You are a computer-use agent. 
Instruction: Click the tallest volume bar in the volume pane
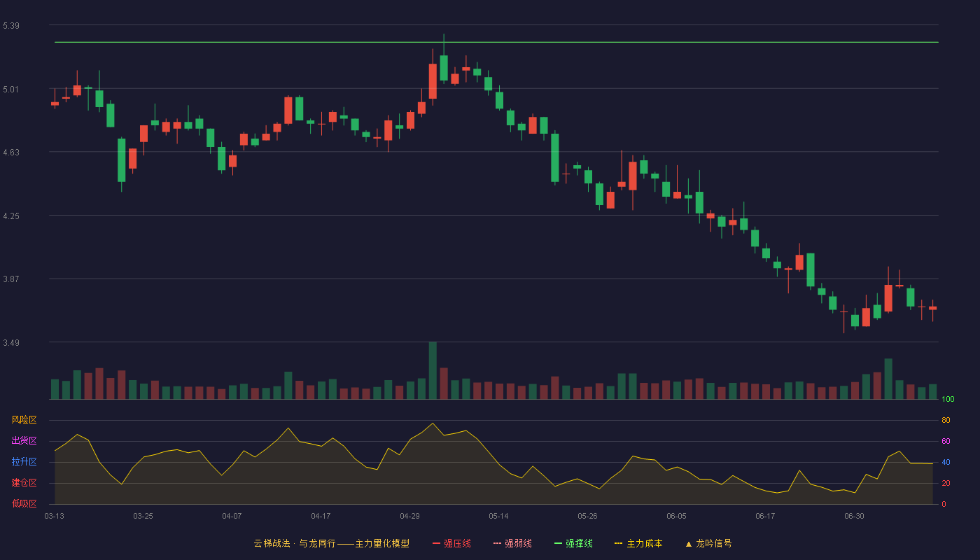point(433,370)
